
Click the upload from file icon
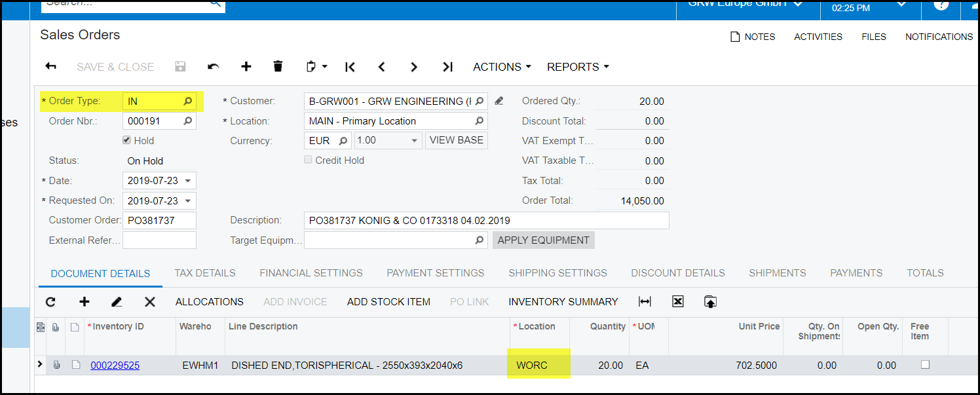click(710, 301)
